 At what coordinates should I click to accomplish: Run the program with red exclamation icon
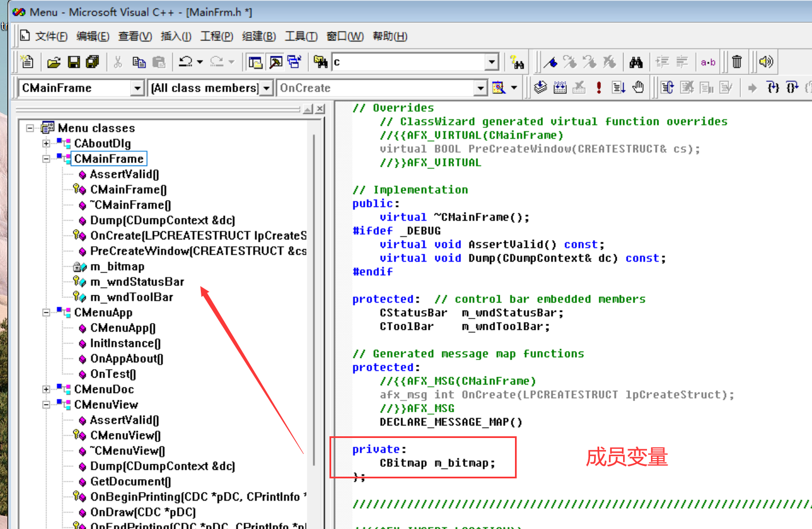click(599, 87)
